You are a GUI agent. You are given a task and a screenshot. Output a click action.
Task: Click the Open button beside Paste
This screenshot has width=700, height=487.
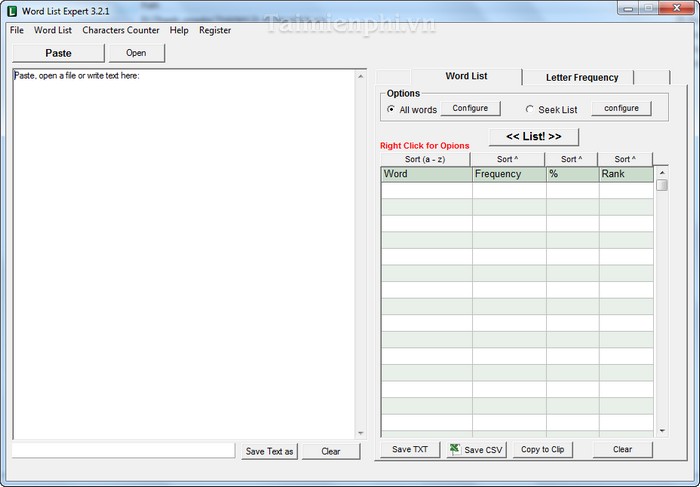[136, 53]
